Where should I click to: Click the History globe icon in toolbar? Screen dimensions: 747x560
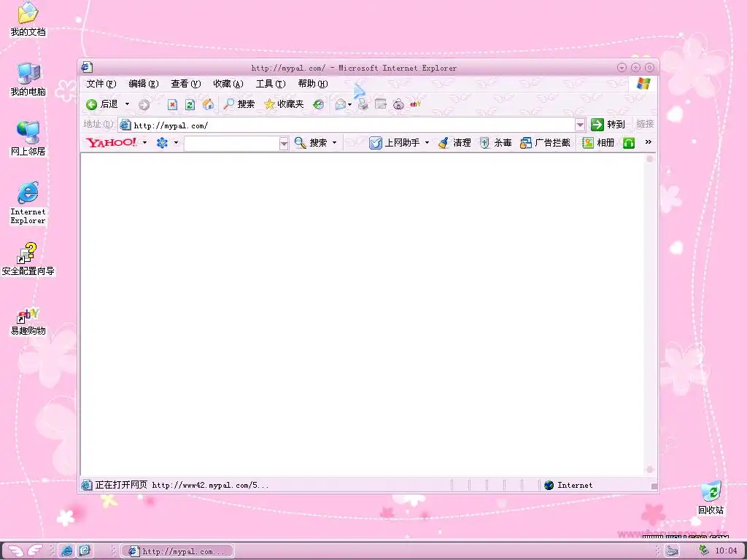318,104
